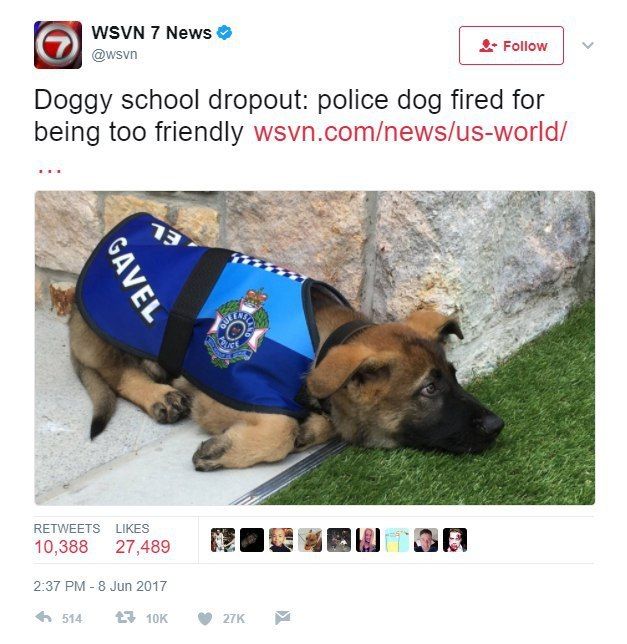Follow the WSVN 7 News account

tap(511, 46)
